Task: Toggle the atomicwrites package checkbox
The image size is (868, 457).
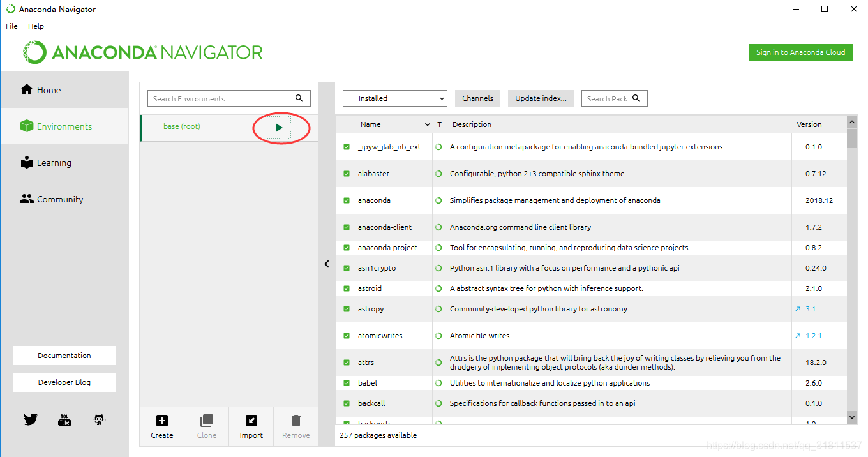Action: 347,336
